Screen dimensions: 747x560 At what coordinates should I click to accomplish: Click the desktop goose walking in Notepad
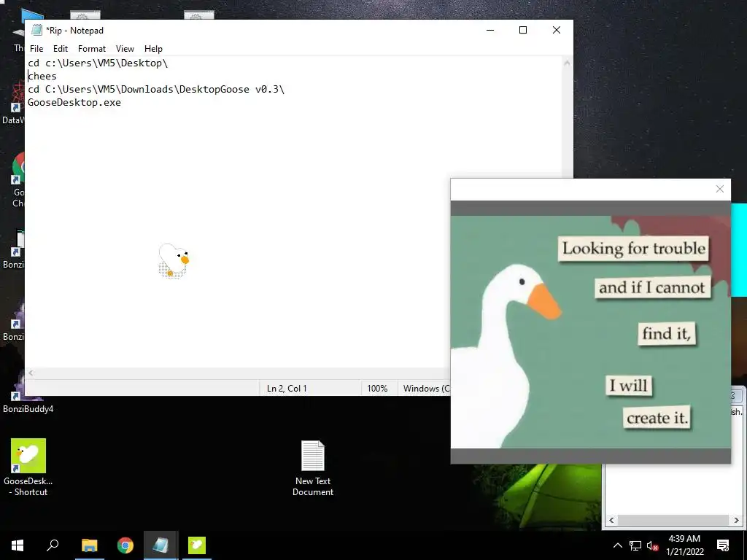pos(174,260)
